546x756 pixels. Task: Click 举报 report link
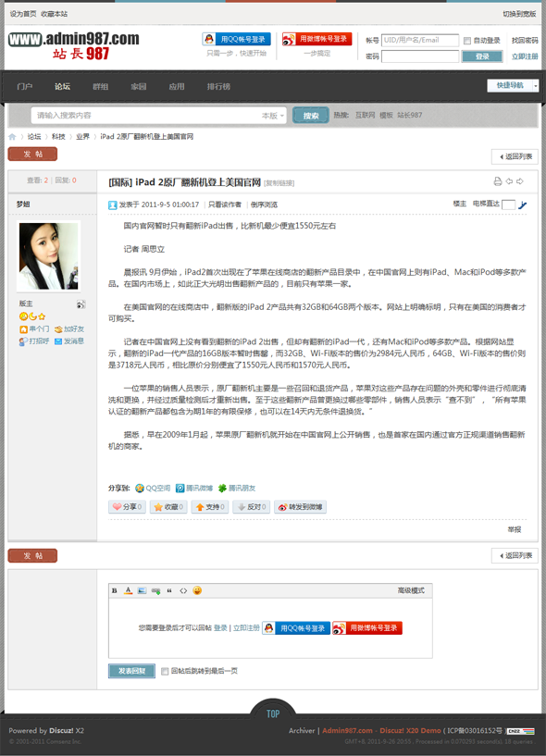coord(515,529)
